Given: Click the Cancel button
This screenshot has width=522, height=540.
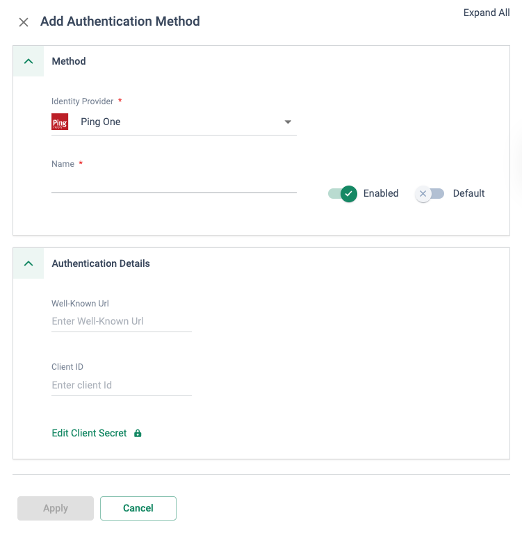Looking at the screenshot, I should pyautogui.click(x=138, y=508).
